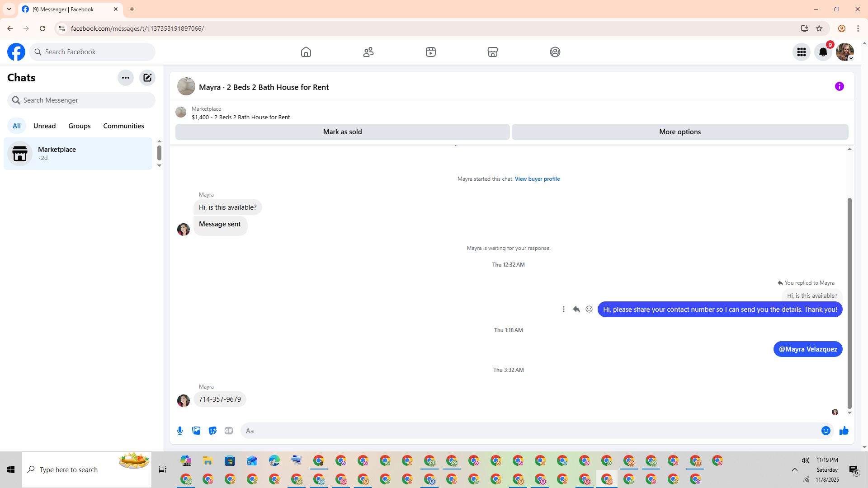This screenshot has height=488, width=868.
Task: Start a new message with the compose icon
Action: (147, 78)
